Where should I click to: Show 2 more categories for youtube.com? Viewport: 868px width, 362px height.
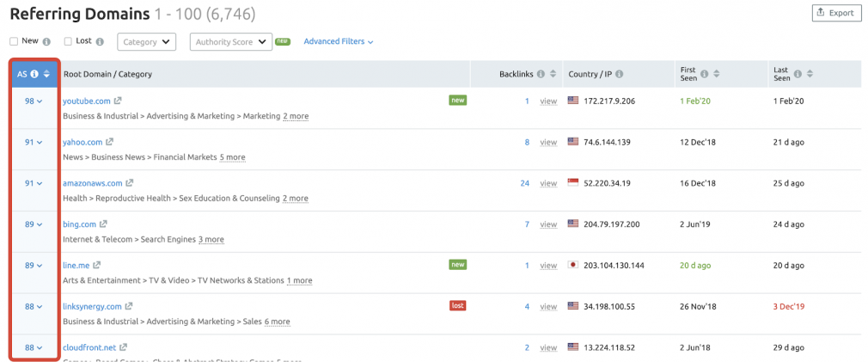coord(296,116)
